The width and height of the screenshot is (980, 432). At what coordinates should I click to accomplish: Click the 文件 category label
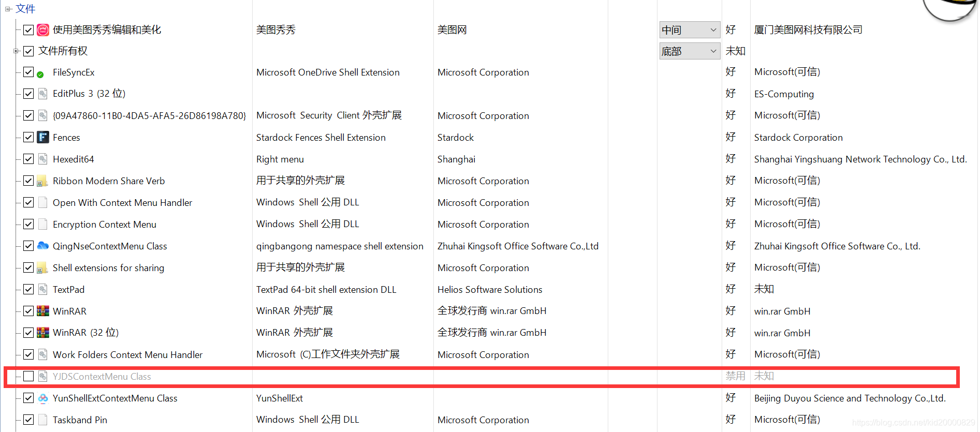click(25, 9)
